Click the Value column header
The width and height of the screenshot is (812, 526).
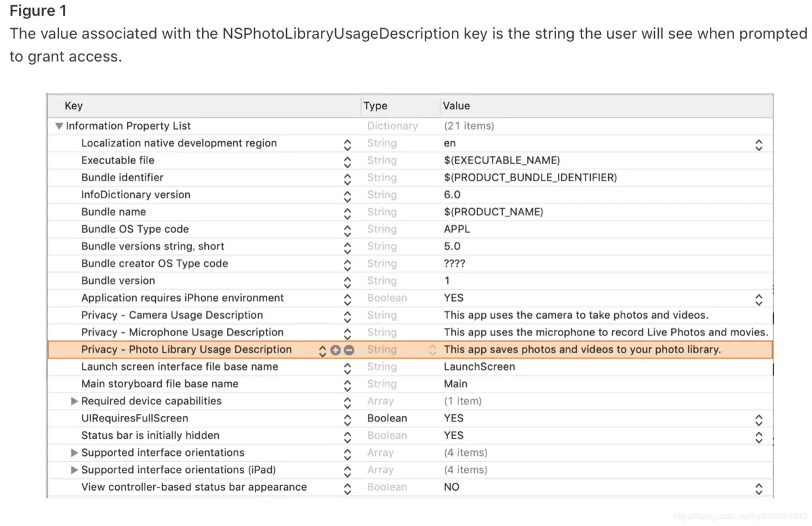(456, 106)
